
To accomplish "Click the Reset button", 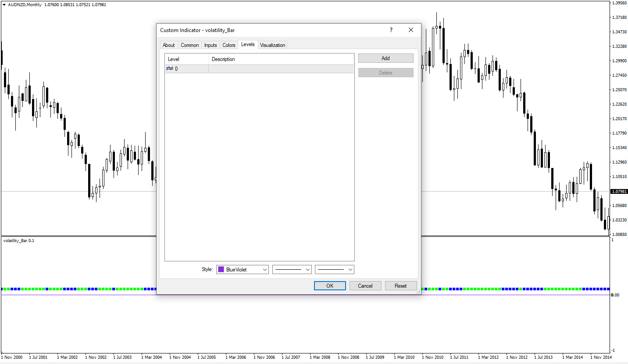I will click(401, 285).
